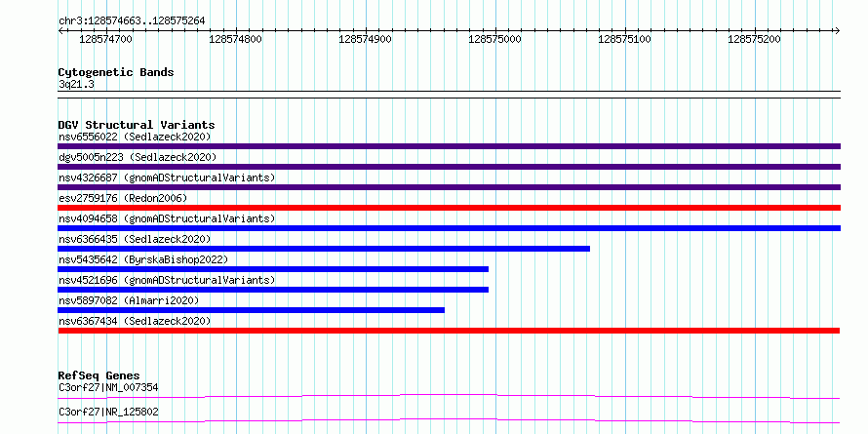The height and width of the screenshot is (434, 868).
Task: Open variant label nsv5435642 (ByrskaBishop2022)
Action: click(x=143, y=259)
